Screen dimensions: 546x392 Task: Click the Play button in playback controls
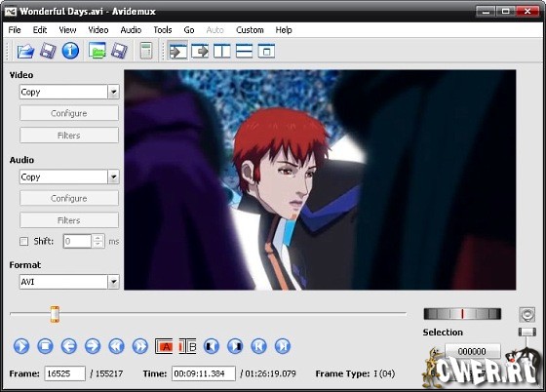click(x=21, y=346)
